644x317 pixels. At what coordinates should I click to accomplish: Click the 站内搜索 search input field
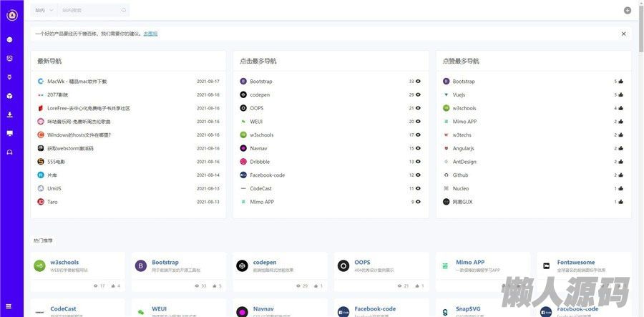coord(93,10)
